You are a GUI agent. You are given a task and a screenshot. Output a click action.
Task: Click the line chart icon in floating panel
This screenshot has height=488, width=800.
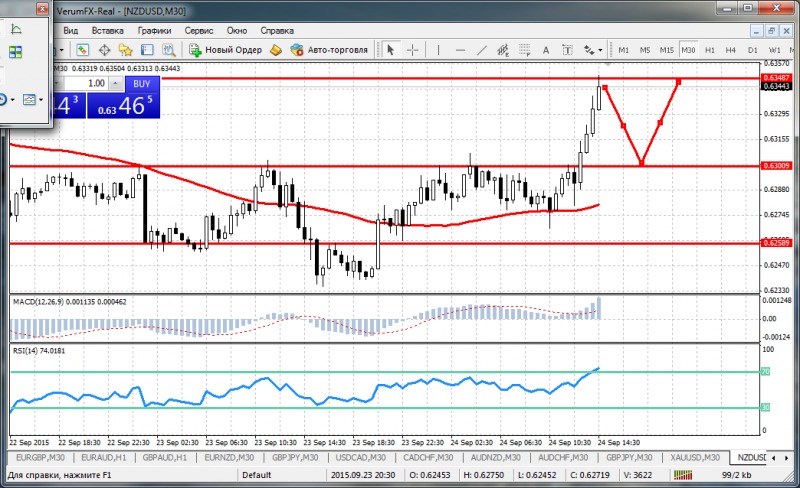[x=16, y=29]
